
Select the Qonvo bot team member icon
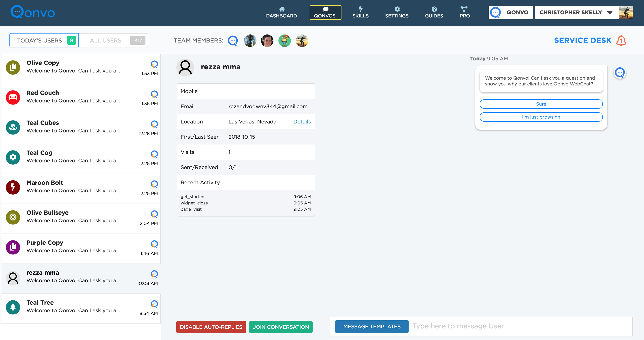pos(232,40)
